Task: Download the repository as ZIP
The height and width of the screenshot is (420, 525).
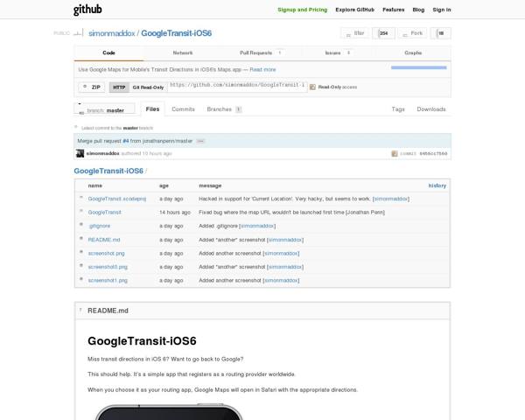Action: pos(92,87)
